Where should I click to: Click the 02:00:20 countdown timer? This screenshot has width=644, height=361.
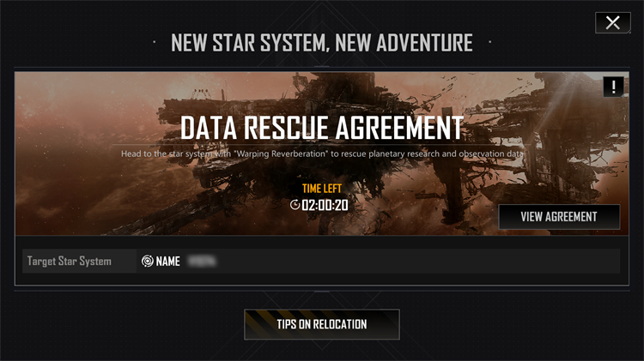pyautogui.click(x=325, y=205)
